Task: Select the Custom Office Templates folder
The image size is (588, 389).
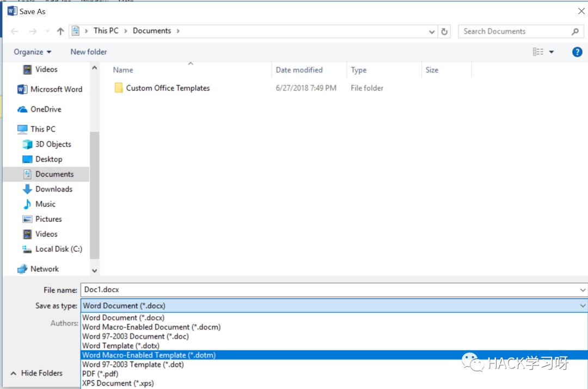Action: coord(168,88)
